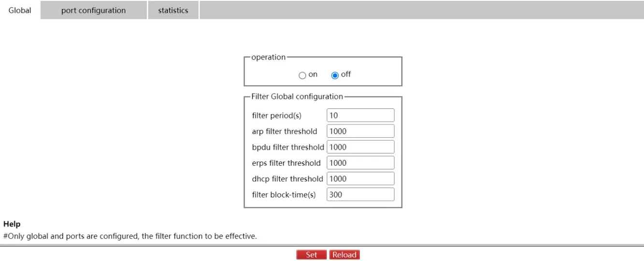Click the Help heading
This screenshot has height=261, width=644.
coord(12,224)
